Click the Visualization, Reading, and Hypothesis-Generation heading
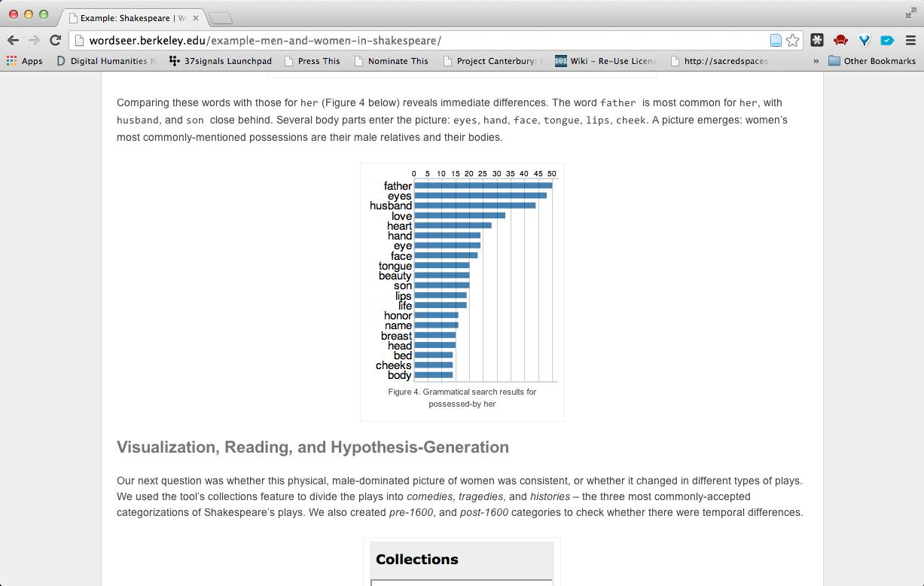This screenshot has height=586, width=924. 313,447
